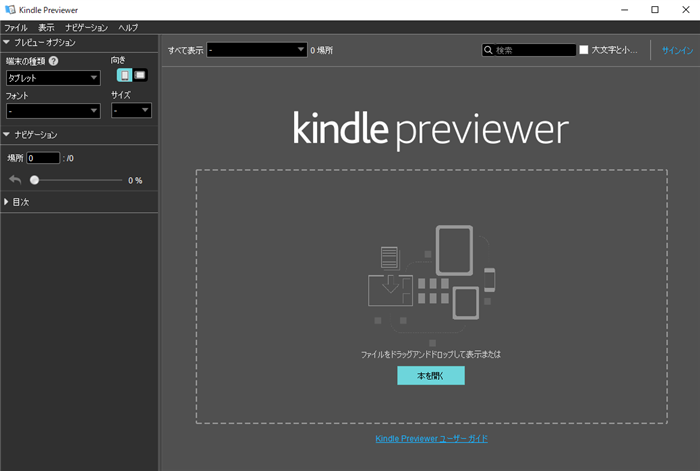
Task: Close the Kindle Previewer window
Action: (x=686, y=10)
